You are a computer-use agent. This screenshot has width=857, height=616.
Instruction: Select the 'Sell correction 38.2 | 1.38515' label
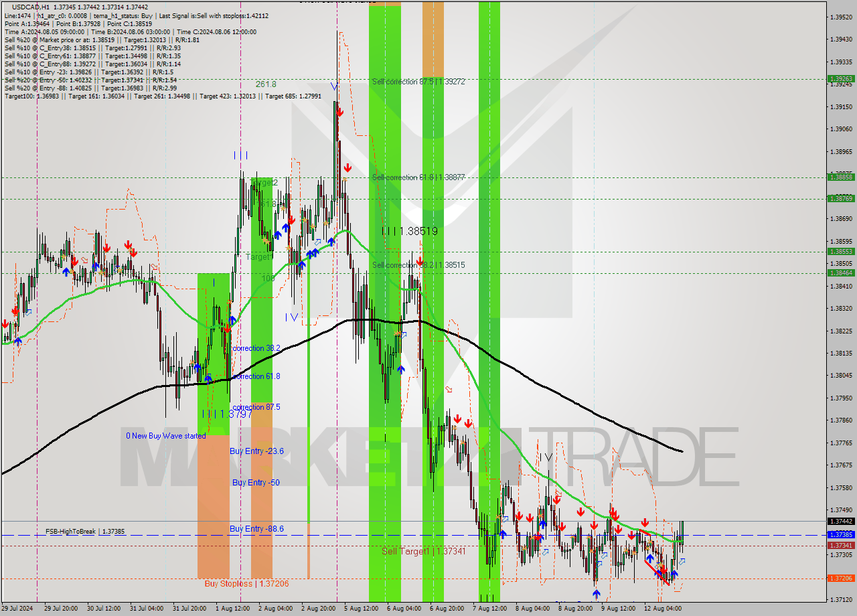pyautogui.click(x=418, y=265)
